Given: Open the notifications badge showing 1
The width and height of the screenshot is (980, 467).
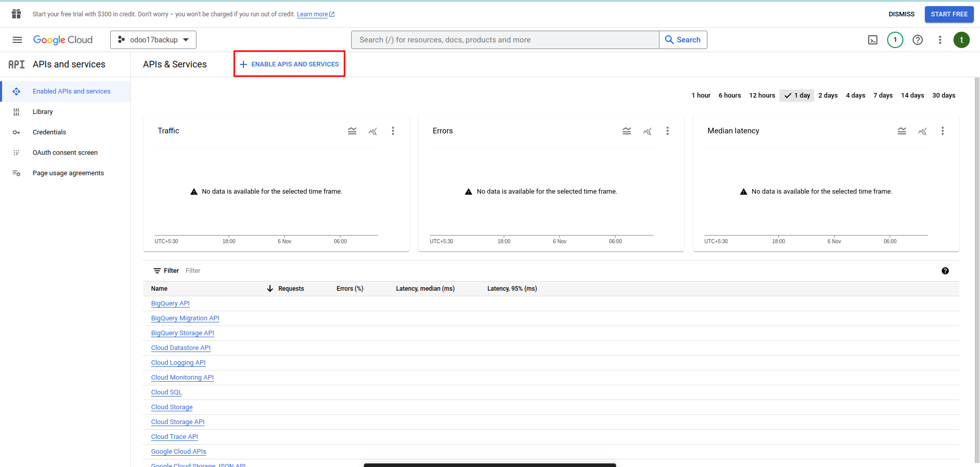Looking at the screenshot, I should 895,40.
